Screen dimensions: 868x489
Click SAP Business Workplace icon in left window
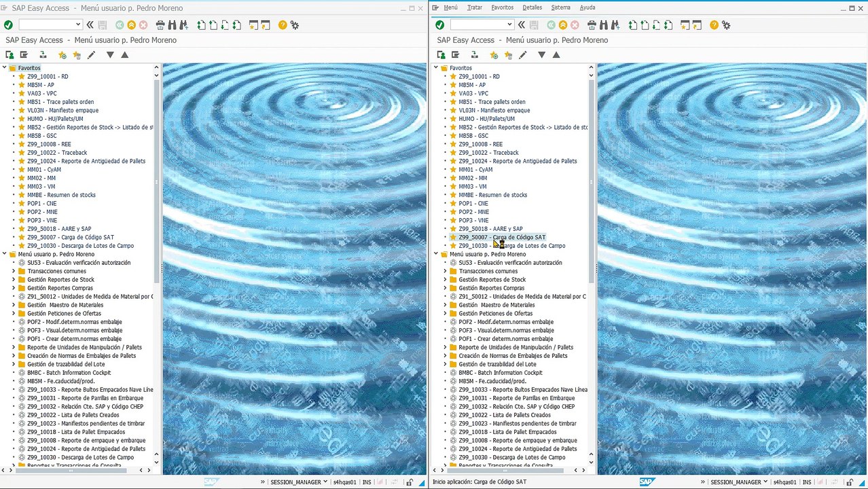pyautogui.click(x=43, y=55)
